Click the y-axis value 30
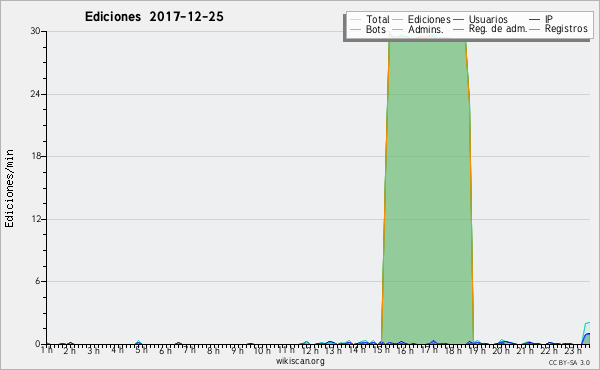 coord(35,31)
